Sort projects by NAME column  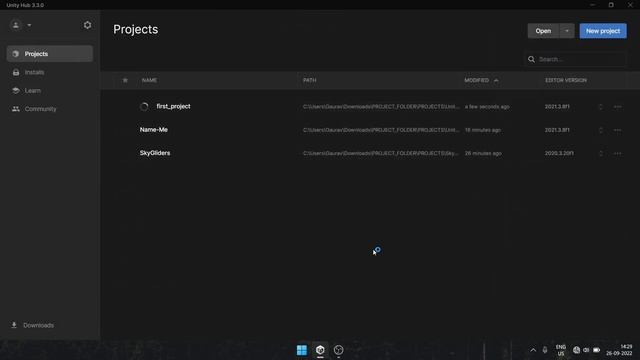[149, 80]
